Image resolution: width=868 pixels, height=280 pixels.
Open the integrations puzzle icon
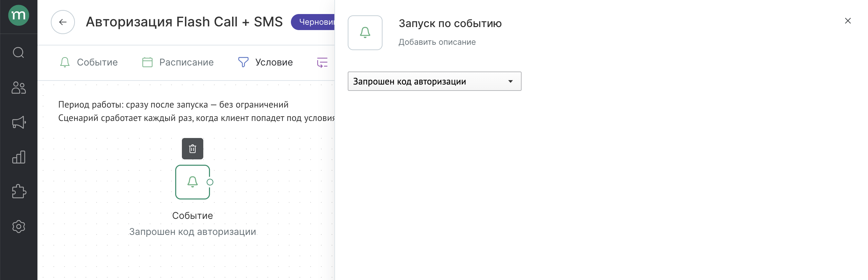(x=18, y=191)
